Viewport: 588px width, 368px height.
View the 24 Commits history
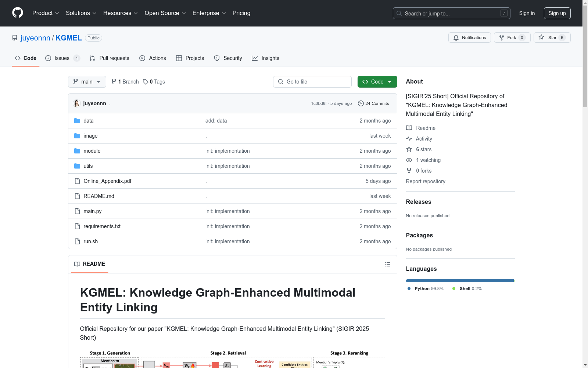coord(373,103)
